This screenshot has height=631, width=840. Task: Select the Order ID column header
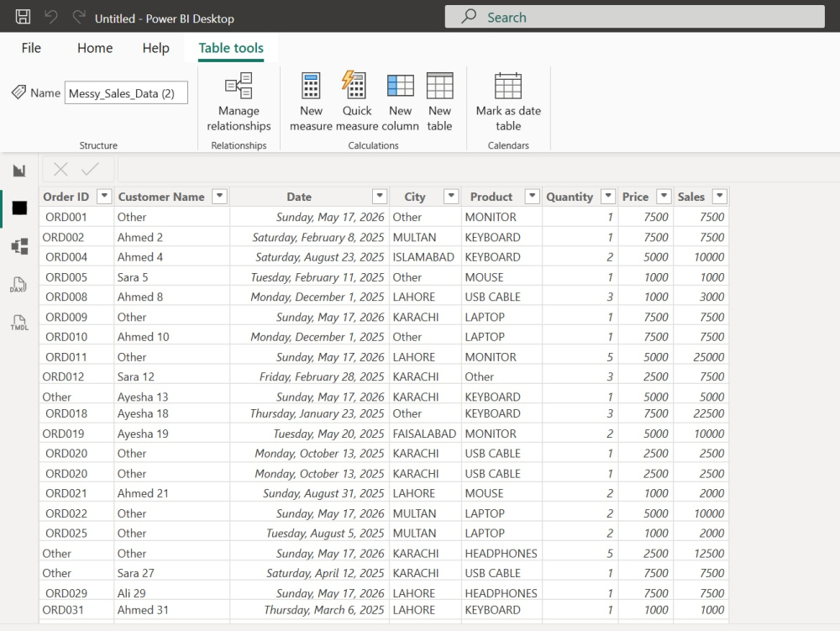point(66,197)
